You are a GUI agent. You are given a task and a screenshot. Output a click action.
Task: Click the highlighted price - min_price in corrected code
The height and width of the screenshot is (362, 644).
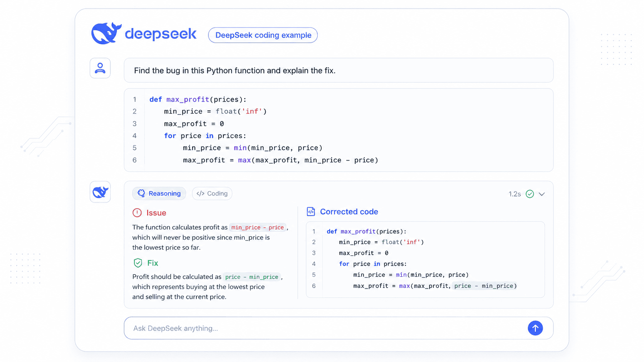click(x=484, y=286)
